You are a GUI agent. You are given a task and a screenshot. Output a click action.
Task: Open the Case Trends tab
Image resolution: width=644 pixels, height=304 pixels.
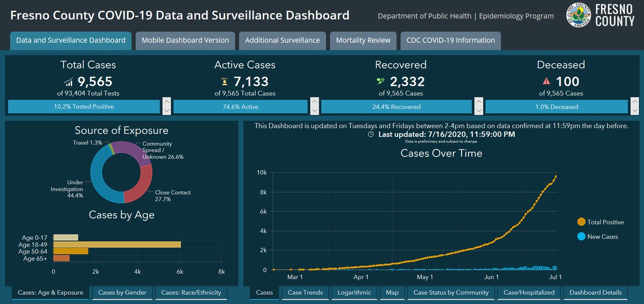tap(305, 293)
